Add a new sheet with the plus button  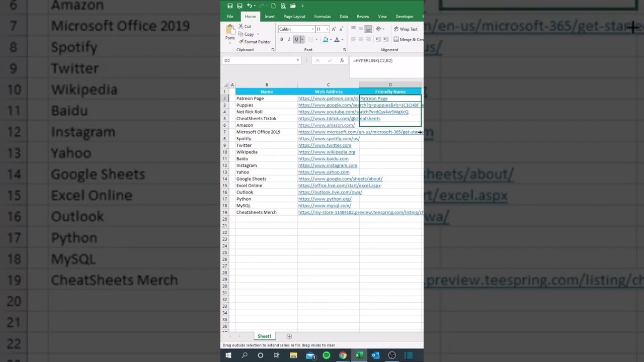(289, 336)
